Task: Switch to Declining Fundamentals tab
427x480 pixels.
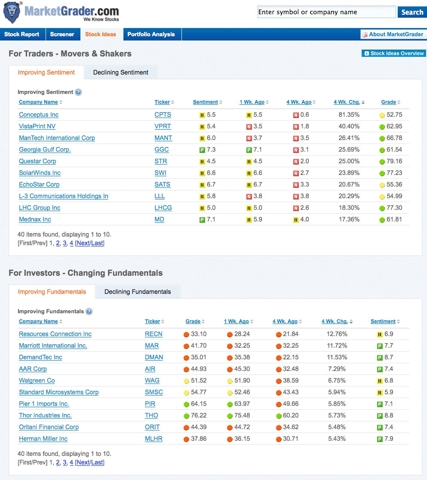Action: point(138,292)
